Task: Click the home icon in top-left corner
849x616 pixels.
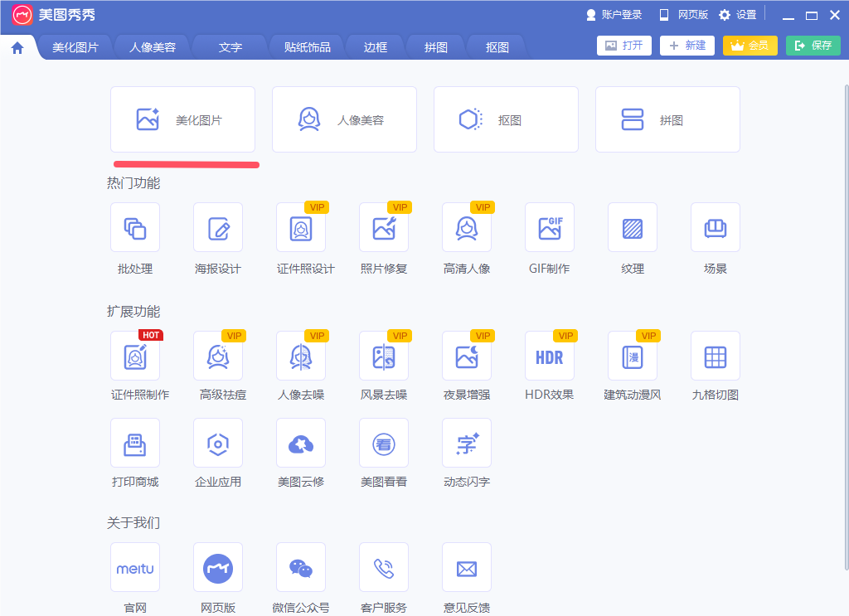Action: tap(16, 47)
